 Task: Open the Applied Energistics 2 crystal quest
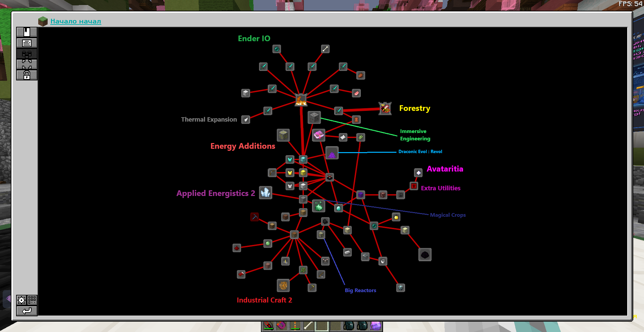(266, 193)
